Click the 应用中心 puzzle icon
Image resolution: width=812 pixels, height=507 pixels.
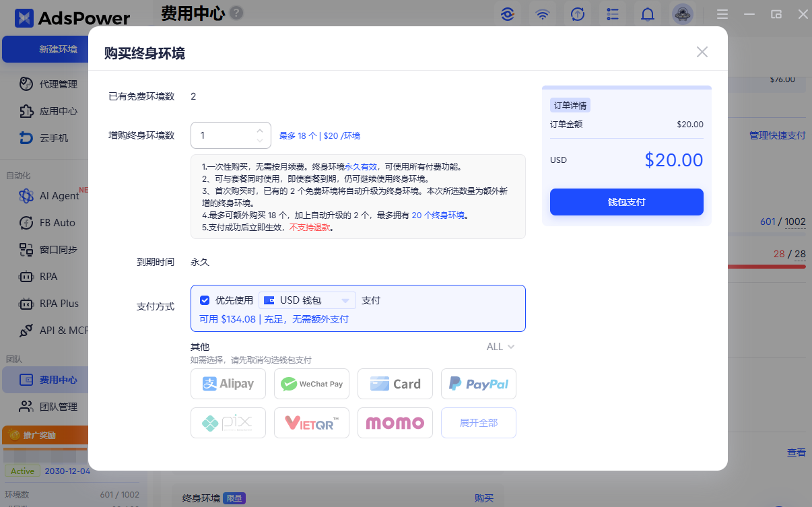point(26,111)
